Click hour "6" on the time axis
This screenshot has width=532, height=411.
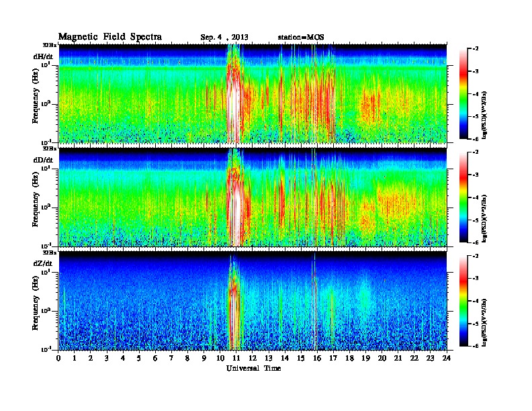tap(155, 358)
